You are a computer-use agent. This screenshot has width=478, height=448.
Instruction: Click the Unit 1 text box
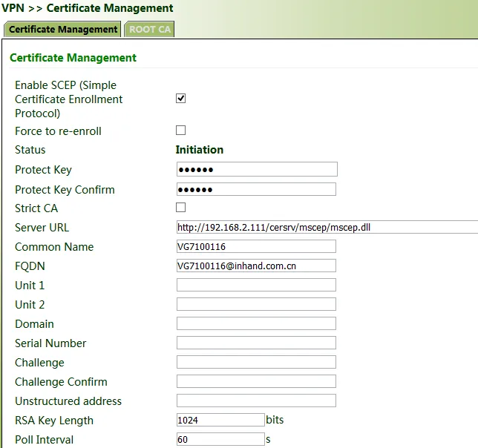[256, 285]
